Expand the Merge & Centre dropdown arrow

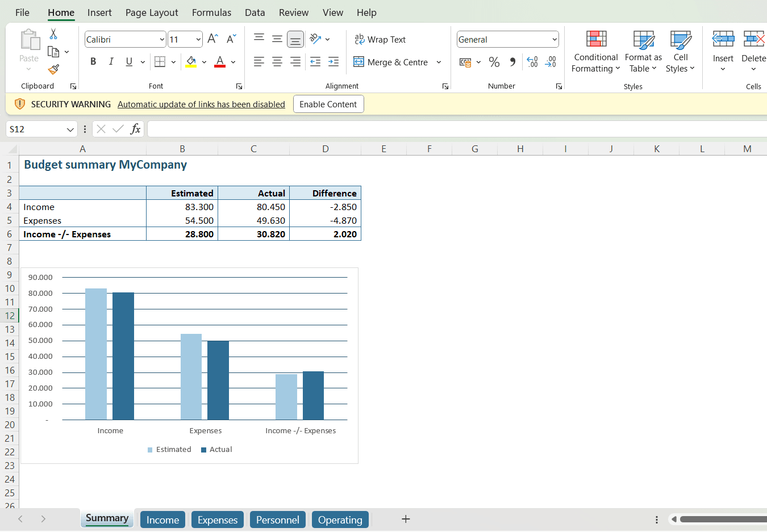click(x=439, y=62)
